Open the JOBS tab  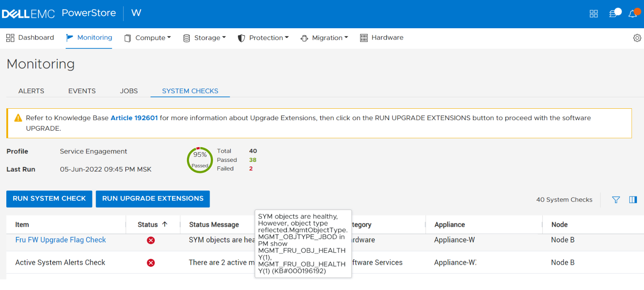pos(129,91)
